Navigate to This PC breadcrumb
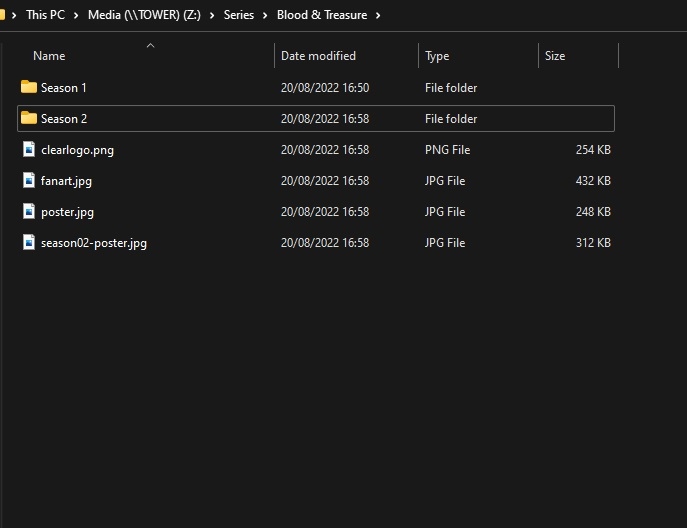 (45, 15)
